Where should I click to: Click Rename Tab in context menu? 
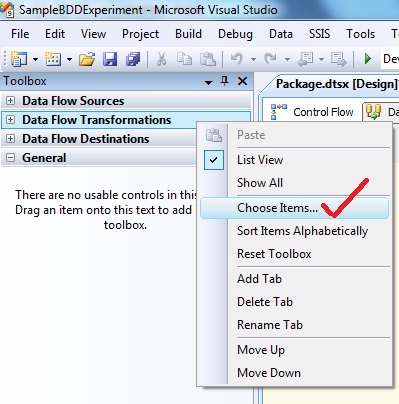click(x=295, y=325)
